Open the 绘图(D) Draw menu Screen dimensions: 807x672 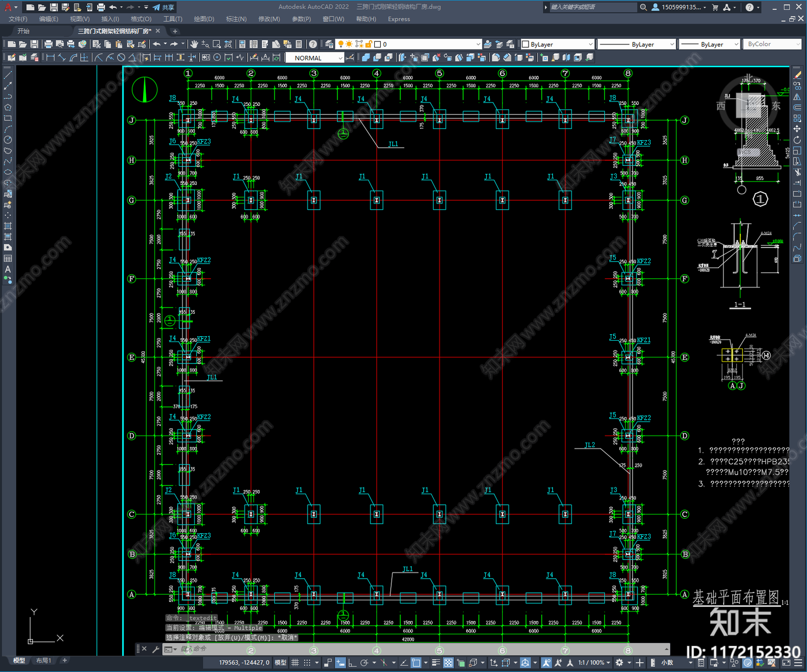point(204,19)
